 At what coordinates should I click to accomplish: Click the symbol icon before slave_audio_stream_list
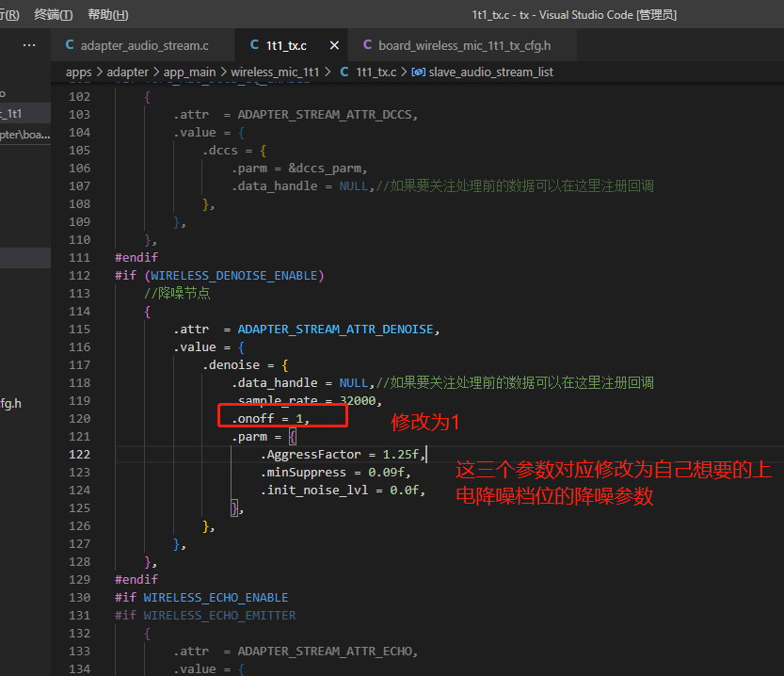419,72
